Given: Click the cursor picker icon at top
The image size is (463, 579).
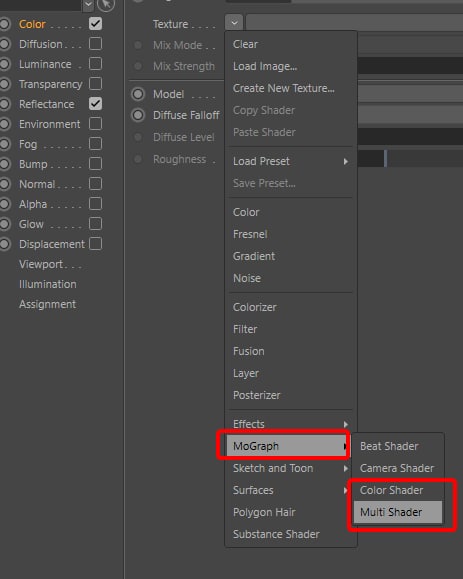Looking at the screenshot, I should tap(106, 4).
